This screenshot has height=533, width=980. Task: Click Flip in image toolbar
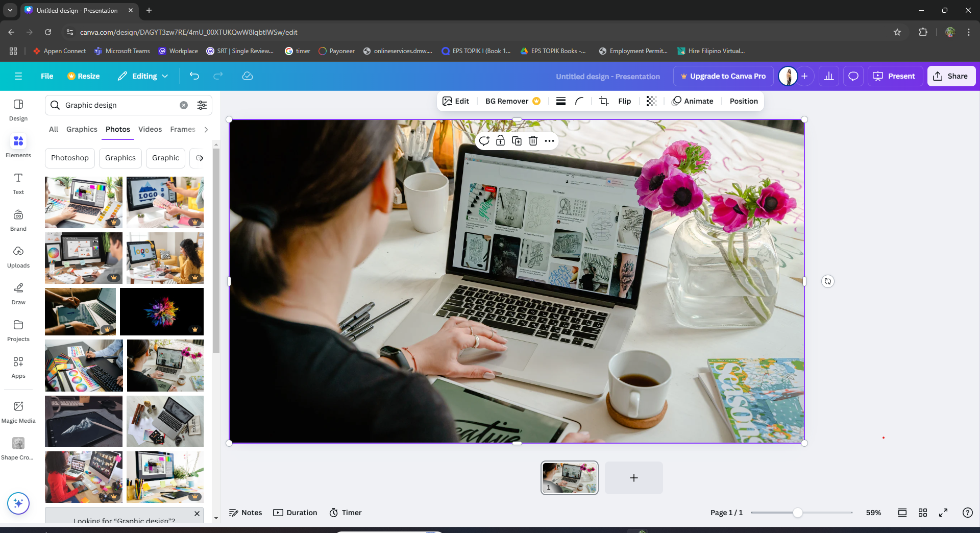pos(624,101)
